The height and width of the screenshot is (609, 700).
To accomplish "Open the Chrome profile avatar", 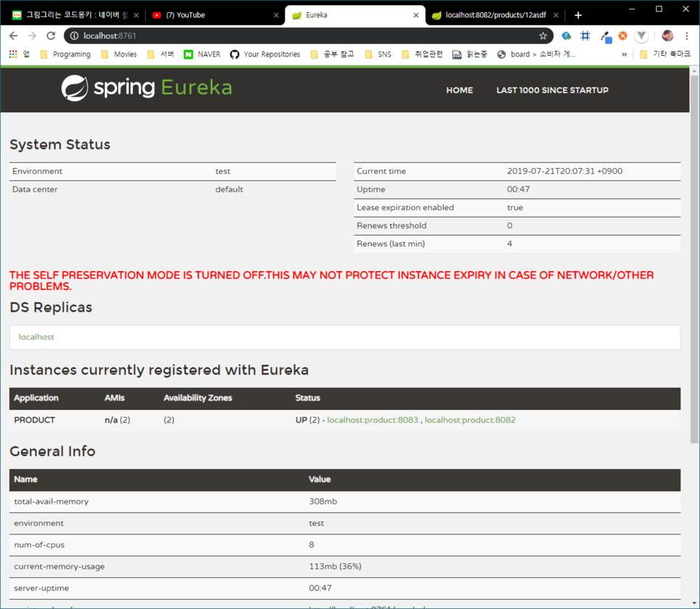I will click(668, 36).
